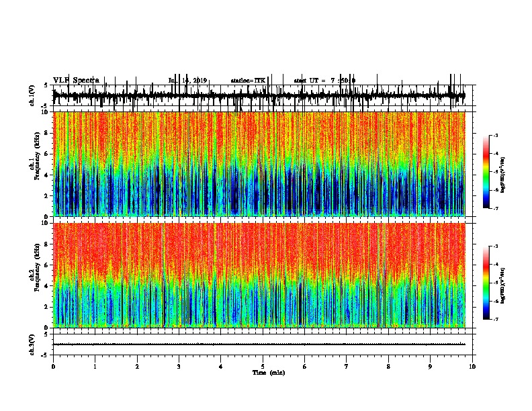Click time axis tick label "1"
The image size is (532, 411).
pos(95,367)
